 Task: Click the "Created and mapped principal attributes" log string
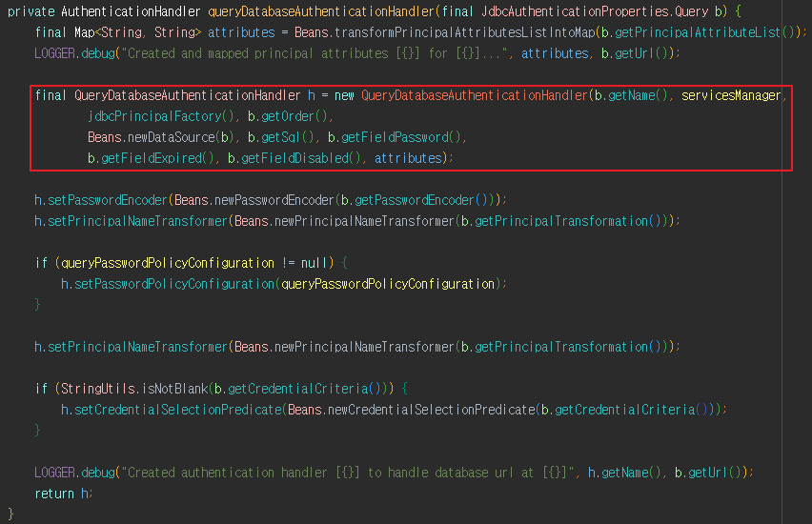(x=315, y=53)
